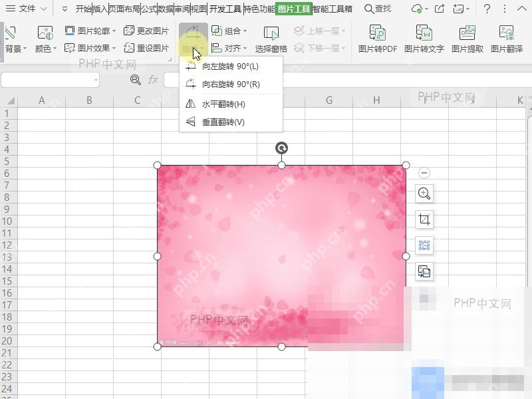Viewport: 532px width, 399px height.
Task: Open the 对齐 align dropdown
Action: (229, 48)
